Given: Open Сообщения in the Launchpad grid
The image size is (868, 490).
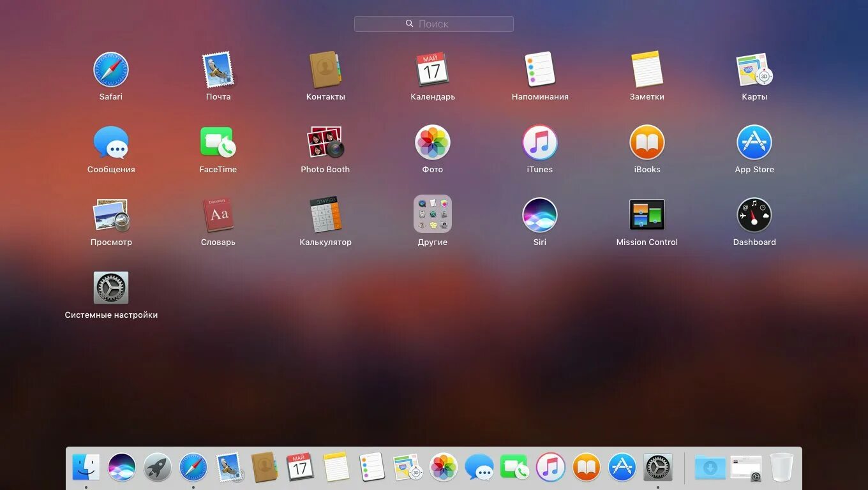Looking at the screenshot, I should click(x=111, y=143).
